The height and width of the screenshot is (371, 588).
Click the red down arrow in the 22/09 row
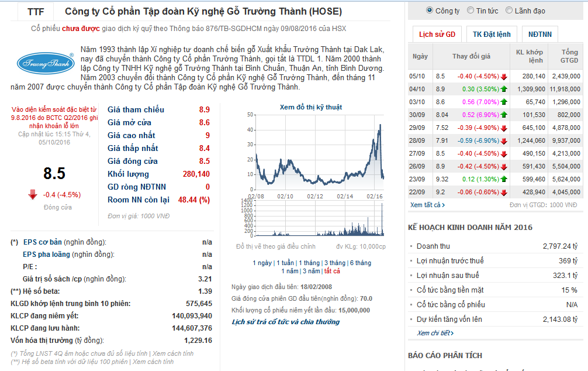(504, 193)
